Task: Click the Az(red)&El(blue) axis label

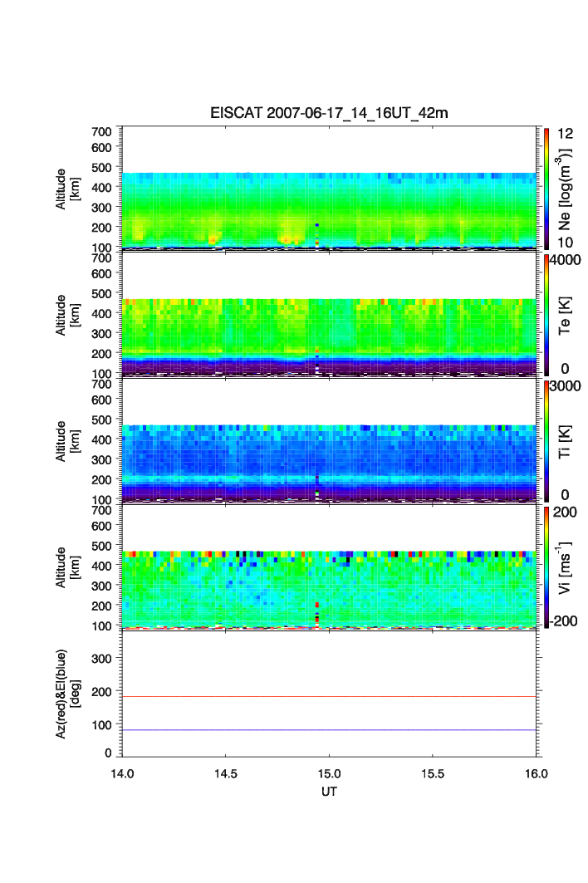Action: (x=66, y=694)
